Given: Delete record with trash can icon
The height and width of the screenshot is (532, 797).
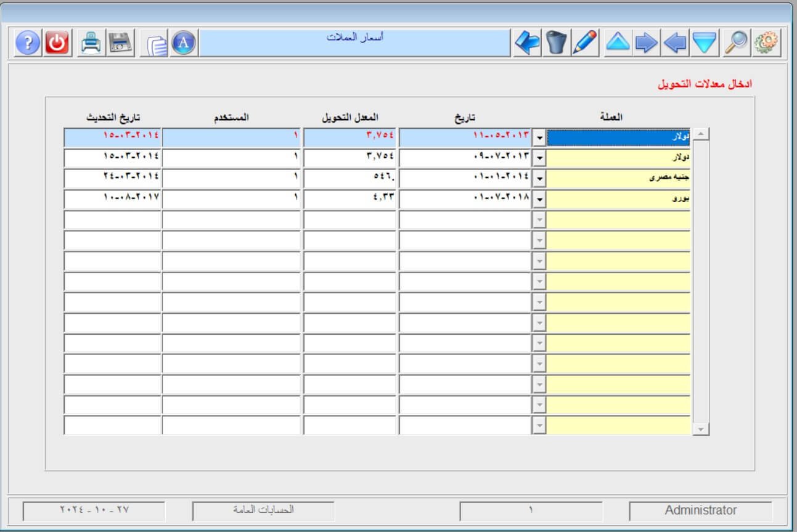Looking at the screenshot, I should [556, 43].
